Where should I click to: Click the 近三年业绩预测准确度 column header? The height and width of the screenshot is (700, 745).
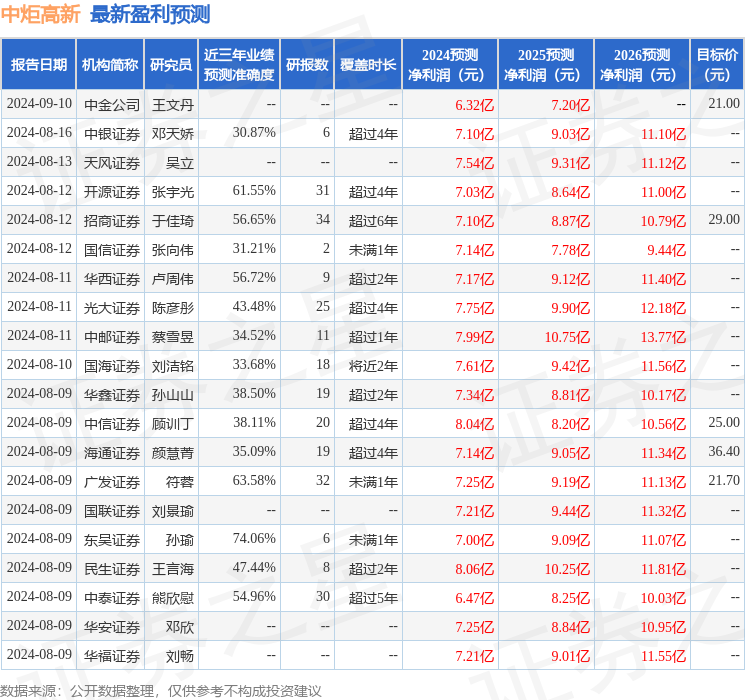coord(239,65)
